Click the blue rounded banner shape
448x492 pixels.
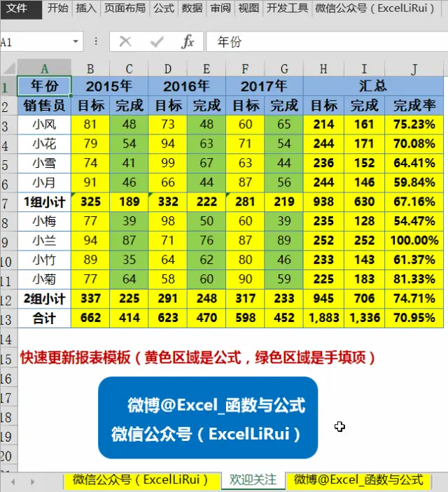[208, 418]
